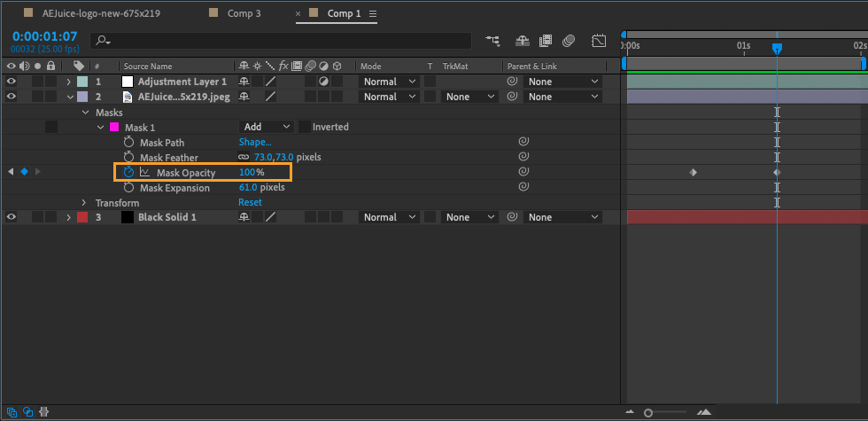This screenshot has height=421, width=868.
Task: Click the Reset link for Transform
Action: tap(250, 203)
